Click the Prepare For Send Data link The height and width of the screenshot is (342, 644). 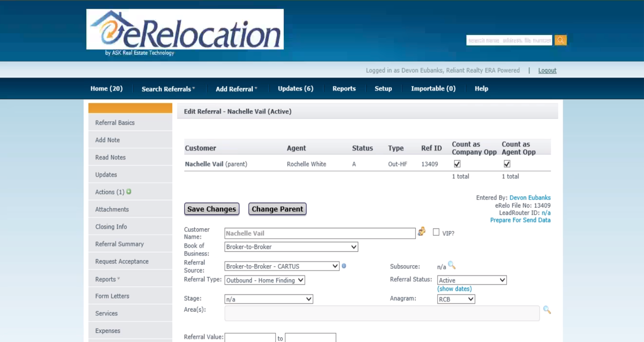click(520, 220)
